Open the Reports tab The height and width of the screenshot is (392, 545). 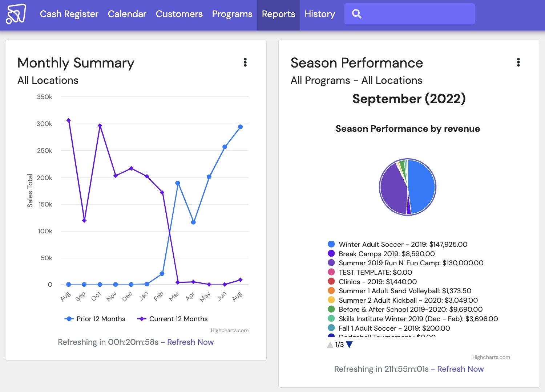(x=278, y=14)
